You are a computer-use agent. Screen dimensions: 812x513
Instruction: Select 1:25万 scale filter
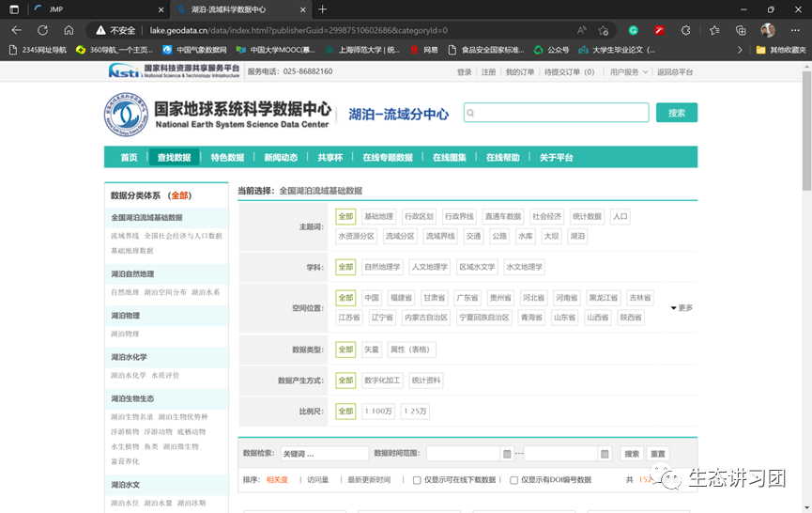tap(415, 411)
